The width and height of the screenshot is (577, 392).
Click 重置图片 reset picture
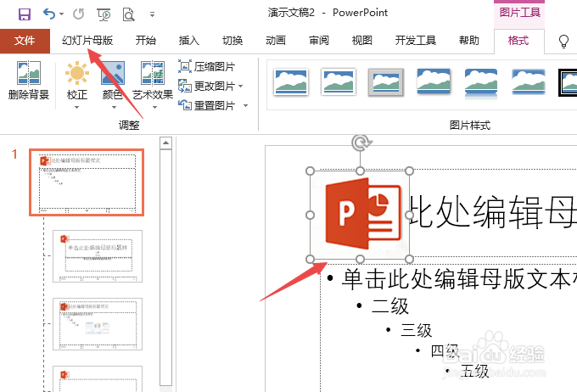pos(207,106)
